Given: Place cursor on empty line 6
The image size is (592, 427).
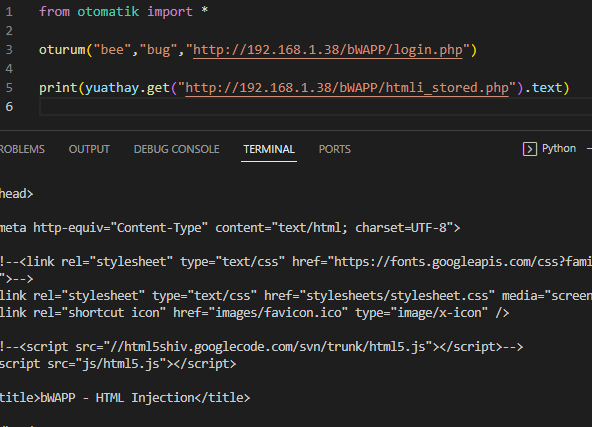Looking at the screenshot, I should coord(315,107).
